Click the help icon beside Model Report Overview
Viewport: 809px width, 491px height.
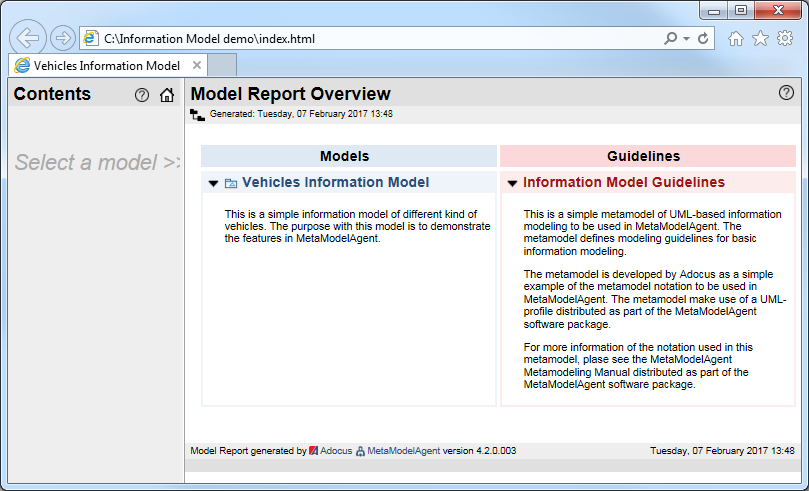coord(786,92)
